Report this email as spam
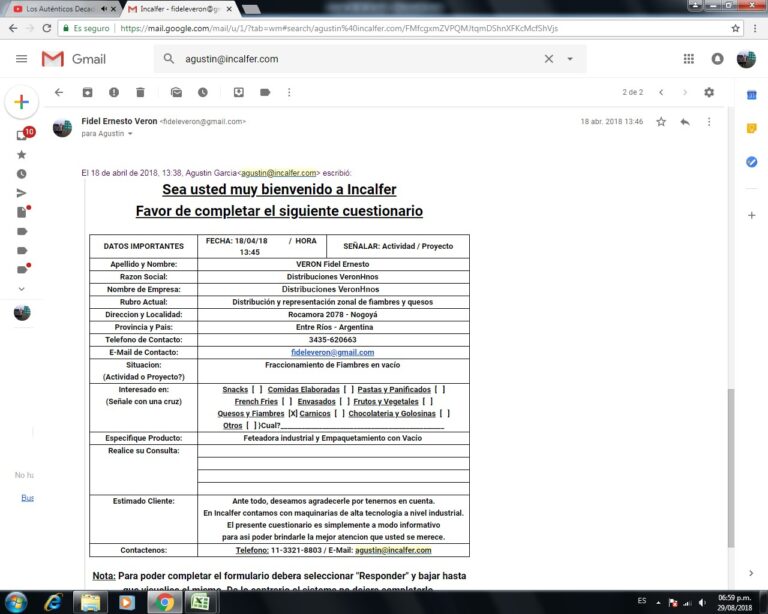 point(113,92)
